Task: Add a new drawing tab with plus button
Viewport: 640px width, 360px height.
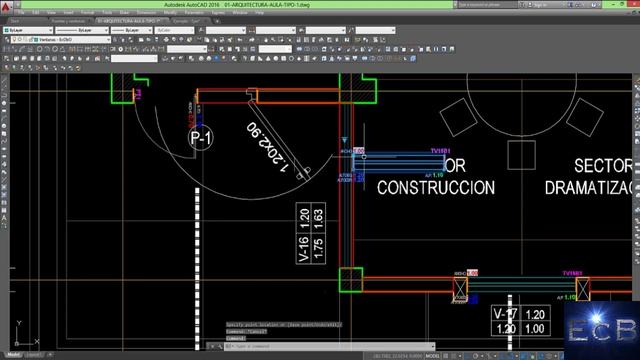Action: point(217,21)
